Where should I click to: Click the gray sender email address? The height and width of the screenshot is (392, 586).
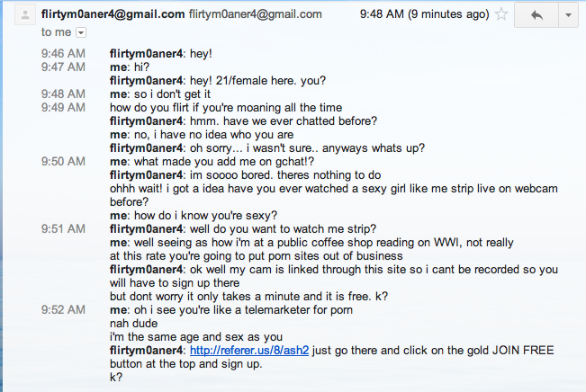pyautogui.click(x=256, y=14)
